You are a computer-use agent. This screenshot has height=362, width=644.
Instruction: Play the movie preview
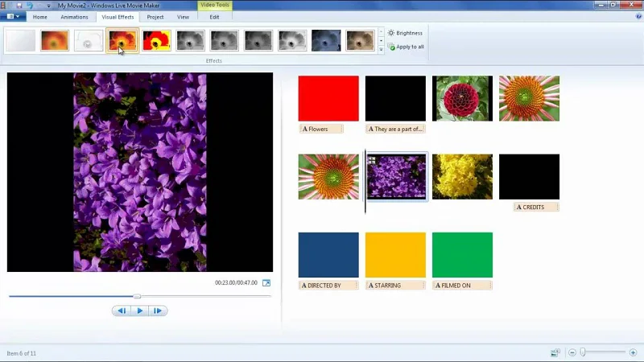(x=139, y=311)
